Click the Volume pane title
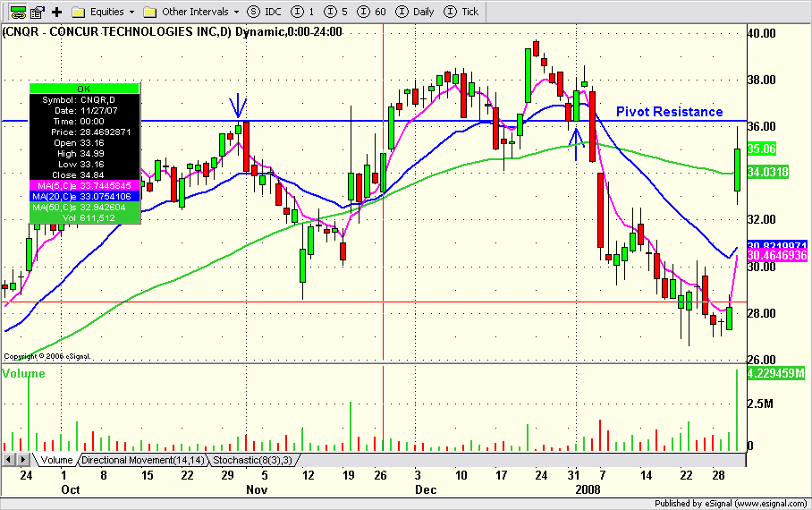 [24, 373]
